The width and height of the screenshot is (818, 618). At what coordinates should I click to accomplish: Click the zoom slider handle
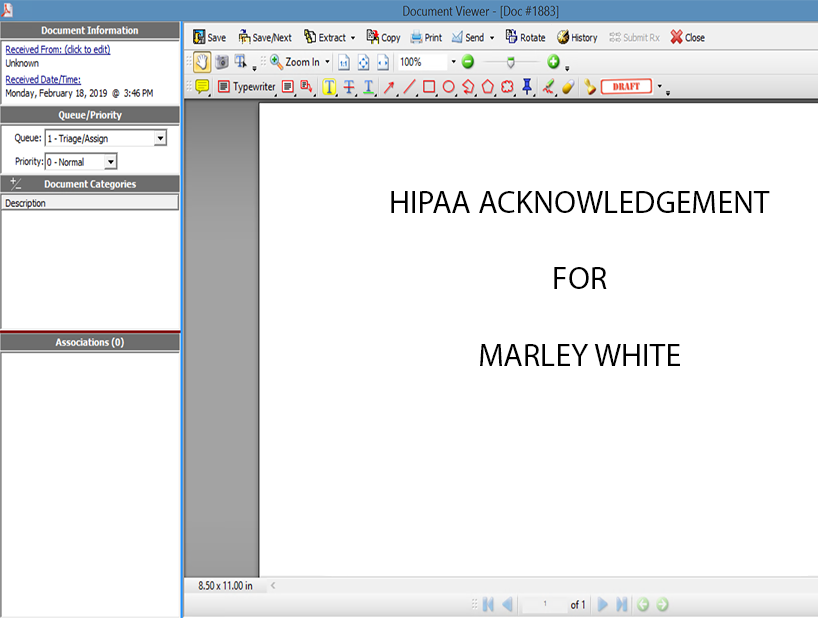(x=510, y=62)
